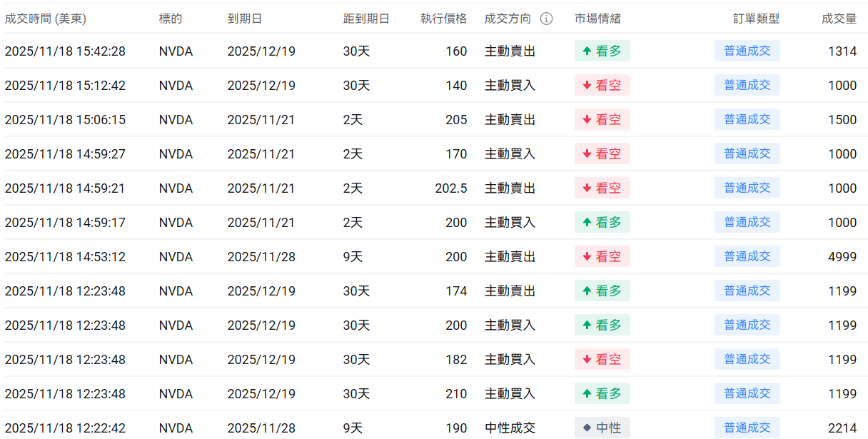Sort by the 成交時間 (美東) column header
Image resolution: width=868 pixels, height=439 pixels.
(45, 19)
